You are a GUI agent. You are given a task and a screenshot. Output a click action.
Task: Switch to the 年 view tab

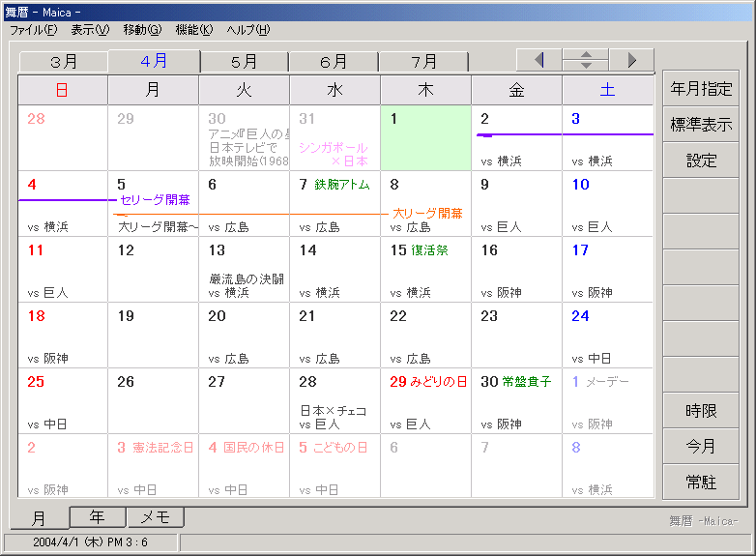tap(97, 517)
